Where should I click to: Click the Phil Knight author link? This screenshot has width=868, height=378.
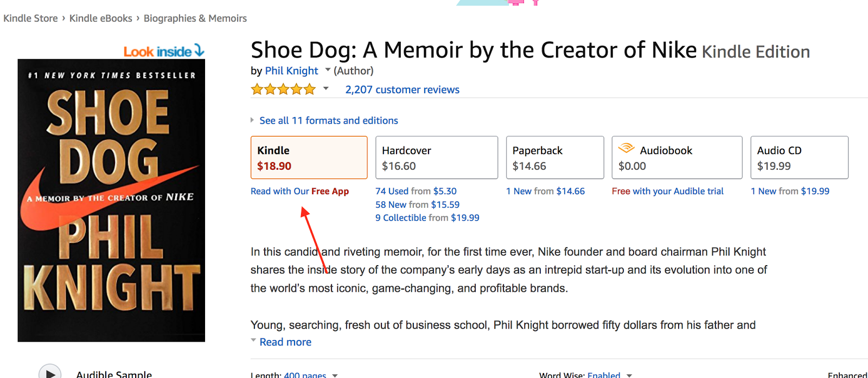pyautogui.click(x=291, y=71)
